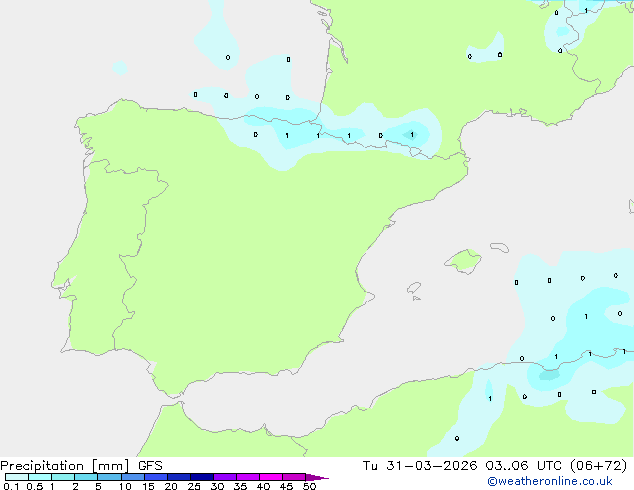The width and height of the screenshot is (634, 490).
Task: Select the 40 mm magenta legend swatch
Action: pos(270,478)
